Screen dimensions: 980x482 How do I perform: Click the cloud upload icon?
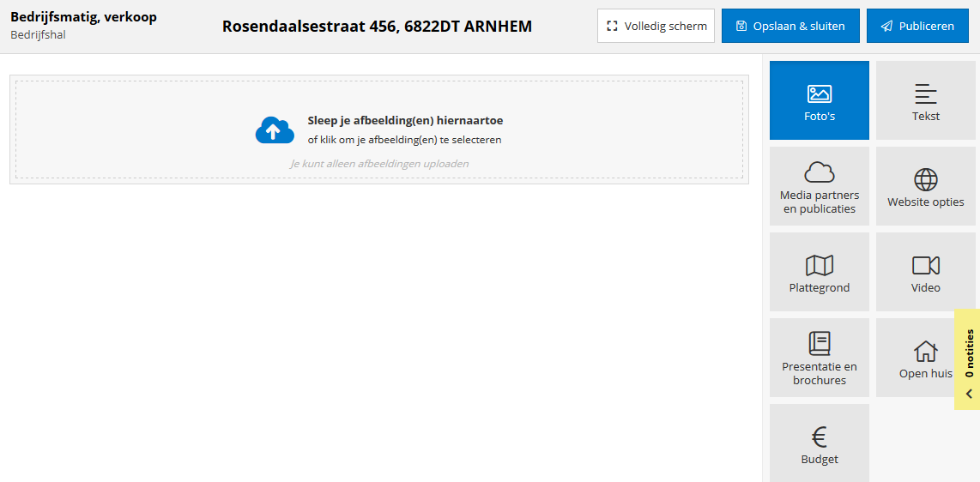(x=275, y=130)
